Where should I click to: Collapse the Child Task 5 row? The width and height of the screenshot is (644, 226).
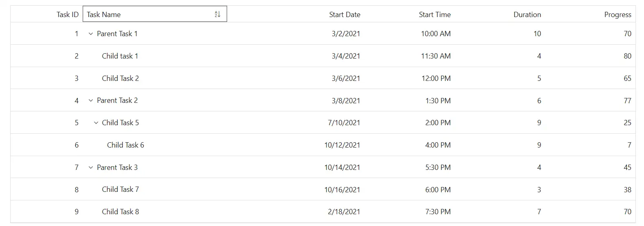pos(96,123)
